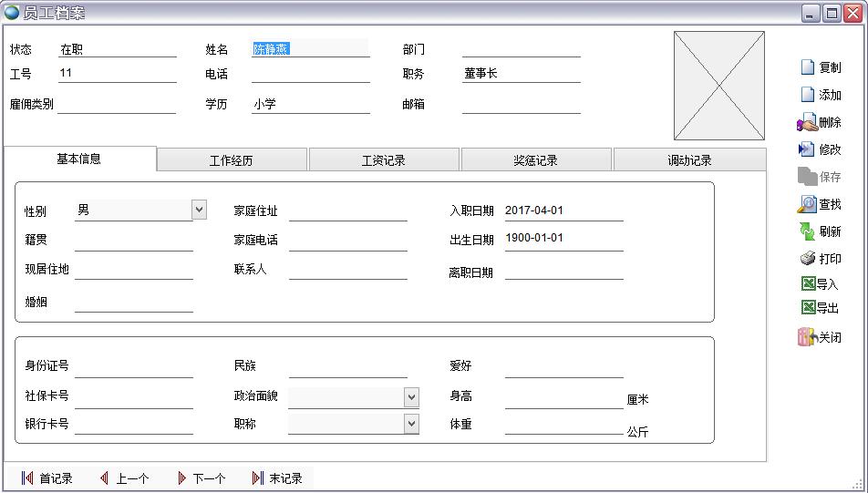Close the form using 关闭 icon

click(807, 337)
